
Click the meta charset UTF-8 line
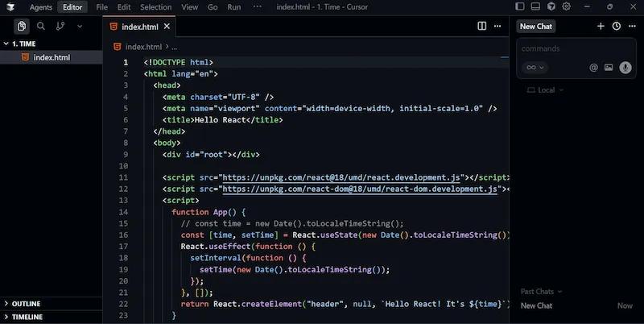click(218, 97)
